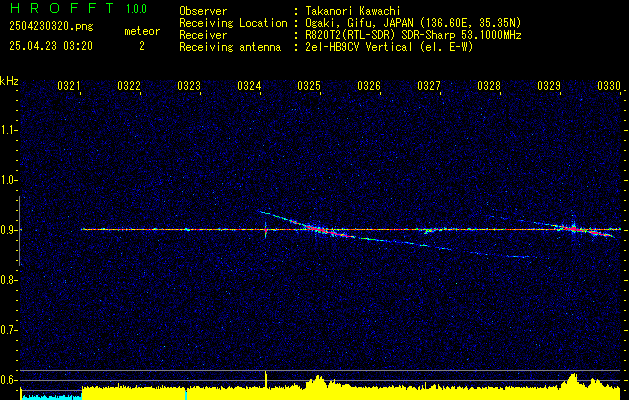The height and width of the screenshot is (400, 629).
Task: Click the Receiving Location label
Action: click(233, 23)
